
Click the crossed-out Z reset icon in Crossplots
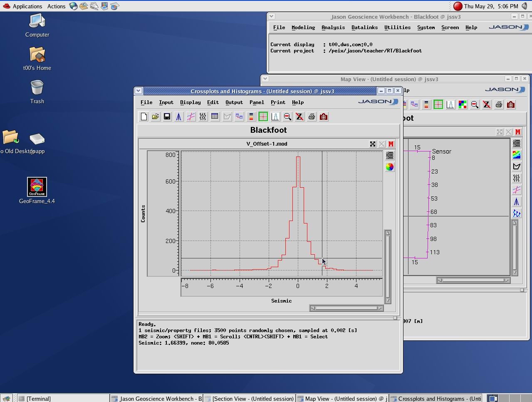point(299,117)
